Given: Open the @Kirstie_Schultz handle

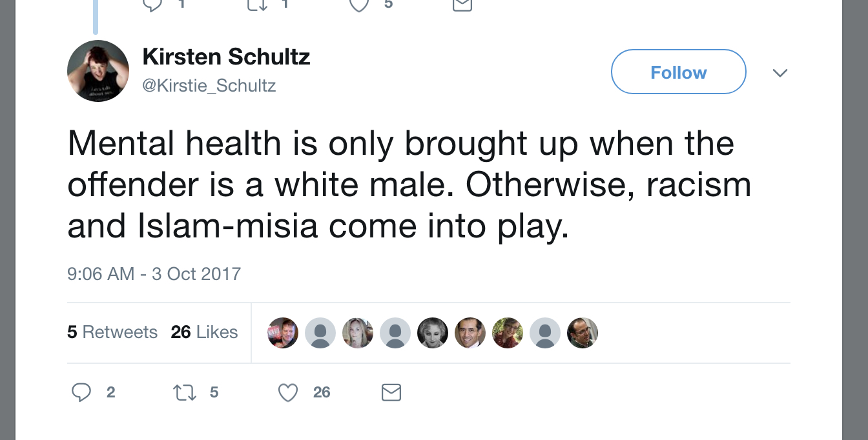Looking at the screenshot, I should pos(209,85).
